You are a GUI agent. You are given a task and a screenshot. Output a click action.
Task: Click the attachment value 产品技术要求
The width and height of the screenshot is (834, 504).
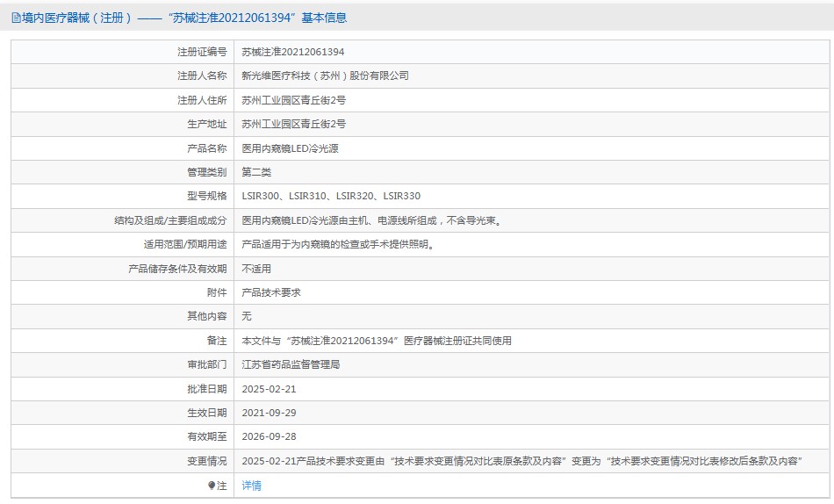point(270,292)
